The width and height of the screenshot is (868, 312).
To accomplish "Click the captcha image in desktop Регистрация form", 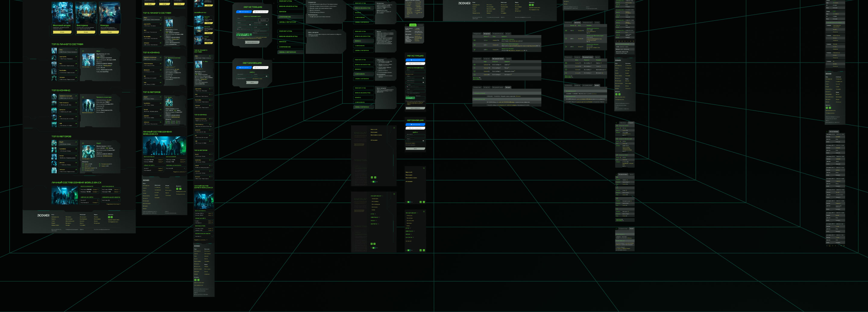I will pos(244,35).
